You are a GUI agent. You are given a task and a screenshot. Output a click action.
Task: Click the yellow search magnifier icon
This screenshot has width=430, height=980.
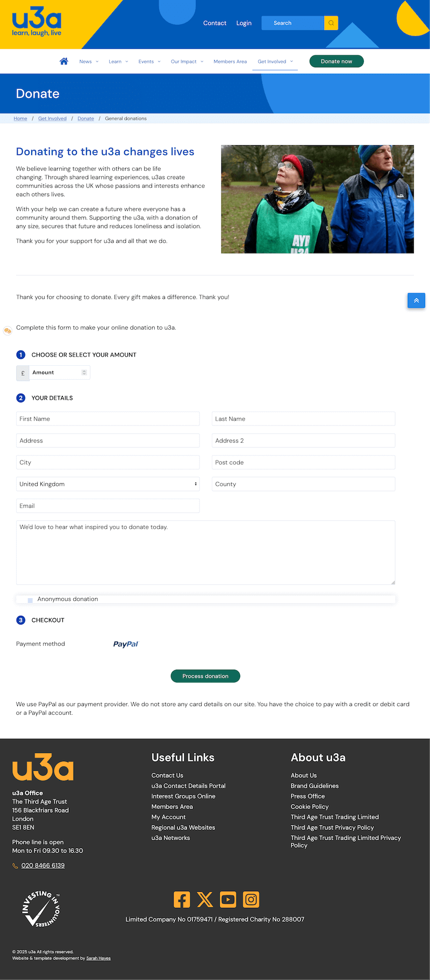pyautogui.click(x=331, y=23)
